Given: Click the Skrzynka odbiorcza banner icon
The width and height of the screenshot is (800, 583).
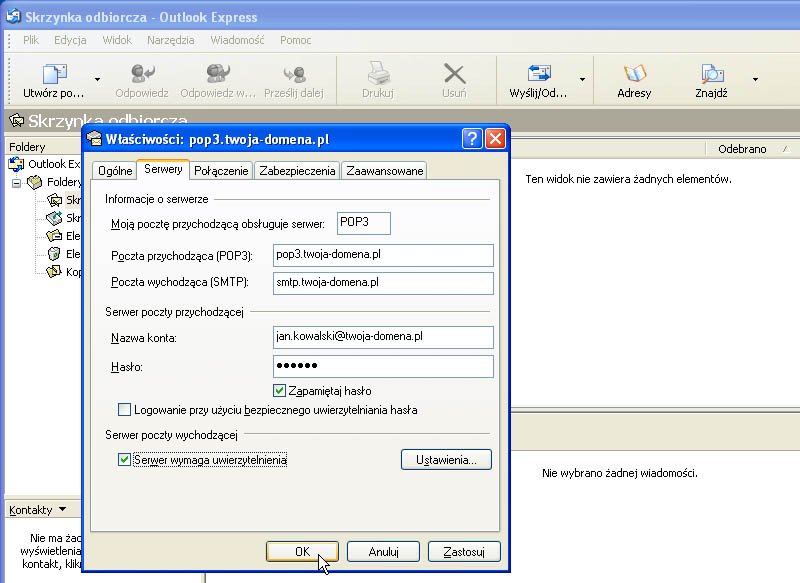Looking at the screenshot, I should click(16, 121).
